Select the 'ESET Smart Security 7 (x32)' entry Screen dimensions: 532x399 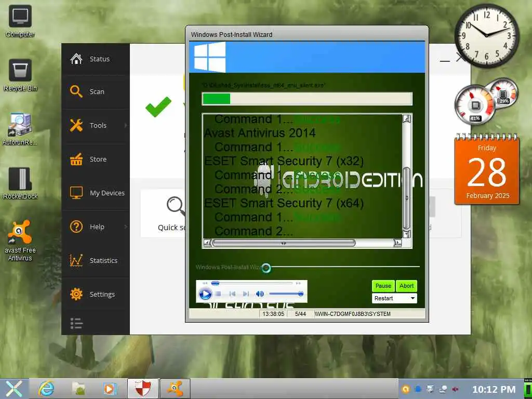284,161
